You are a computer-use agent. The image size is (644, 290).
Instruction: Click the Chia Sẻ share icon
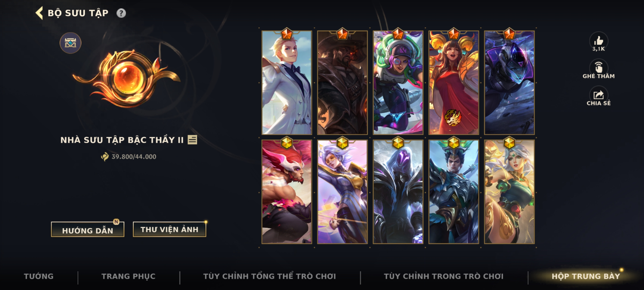[599, 95]
